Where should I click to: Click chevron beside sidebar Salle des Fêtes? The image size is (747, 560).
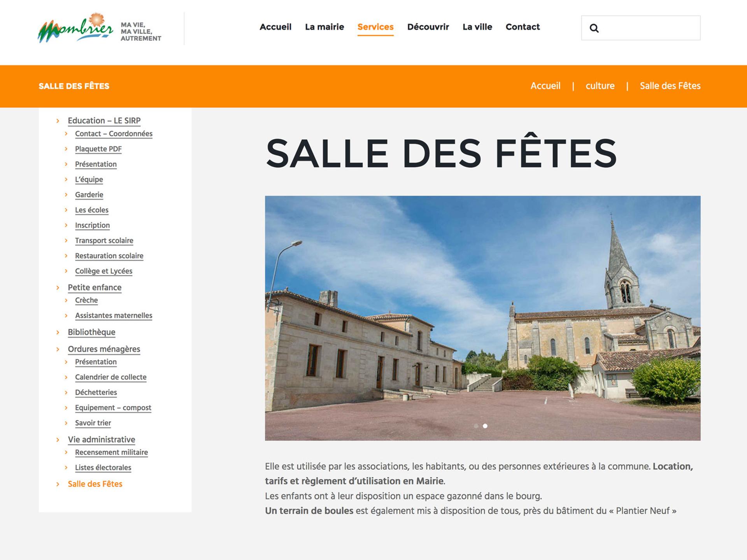(x=58, y=485)
